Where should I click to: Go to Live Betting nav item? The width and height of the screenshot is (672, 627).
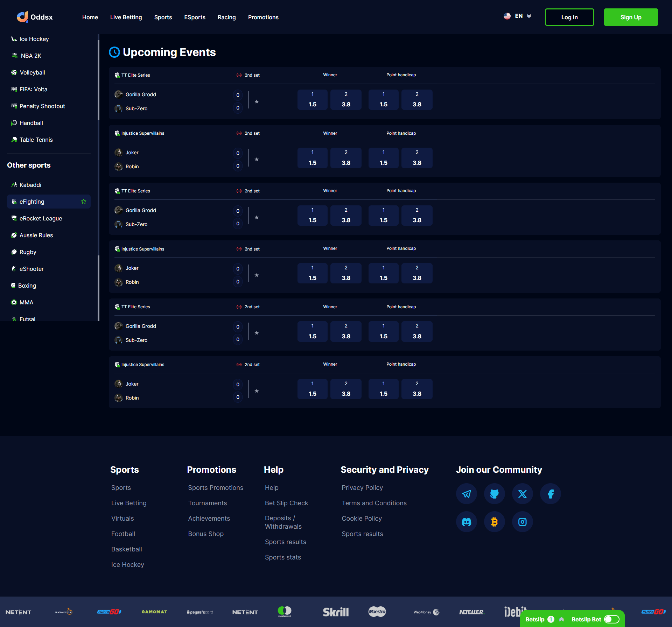126,17
